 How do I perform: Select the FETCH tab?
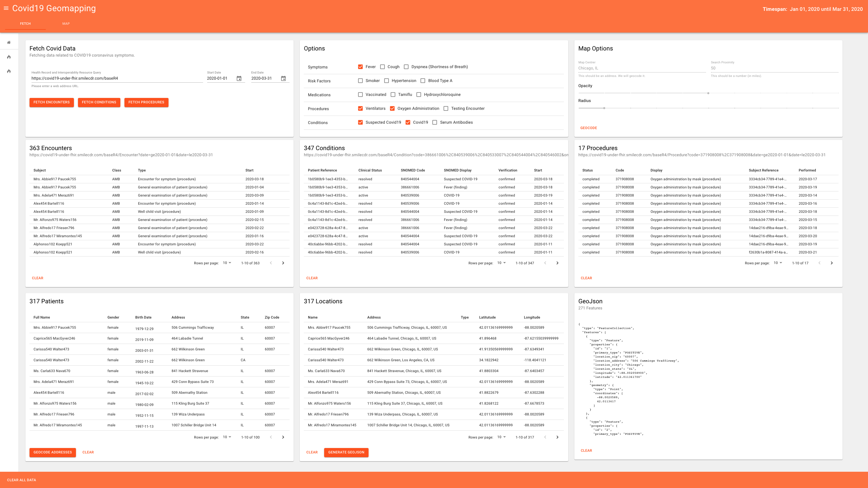(25, 24)
